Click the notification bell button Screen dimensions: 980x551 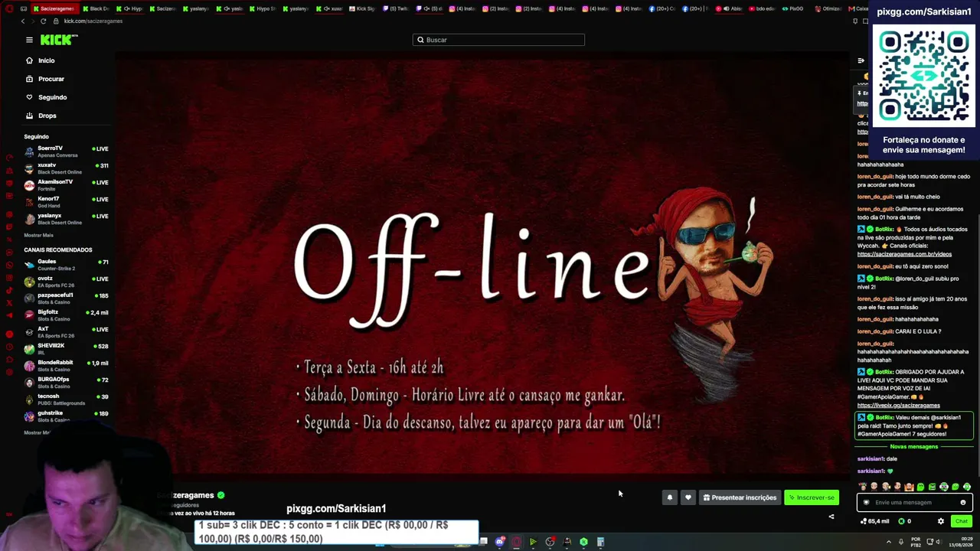pyautogui.click(x=669, y=497)
